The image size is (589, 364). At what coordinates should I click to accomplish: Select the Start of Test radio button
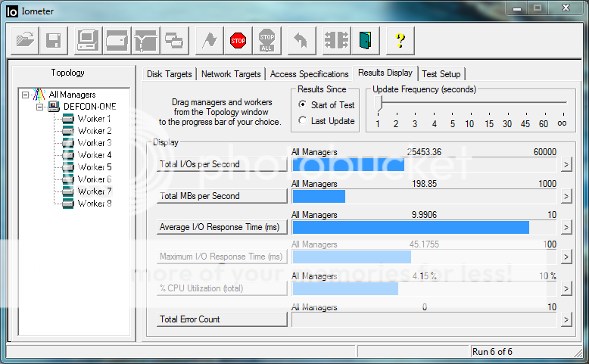303,105
